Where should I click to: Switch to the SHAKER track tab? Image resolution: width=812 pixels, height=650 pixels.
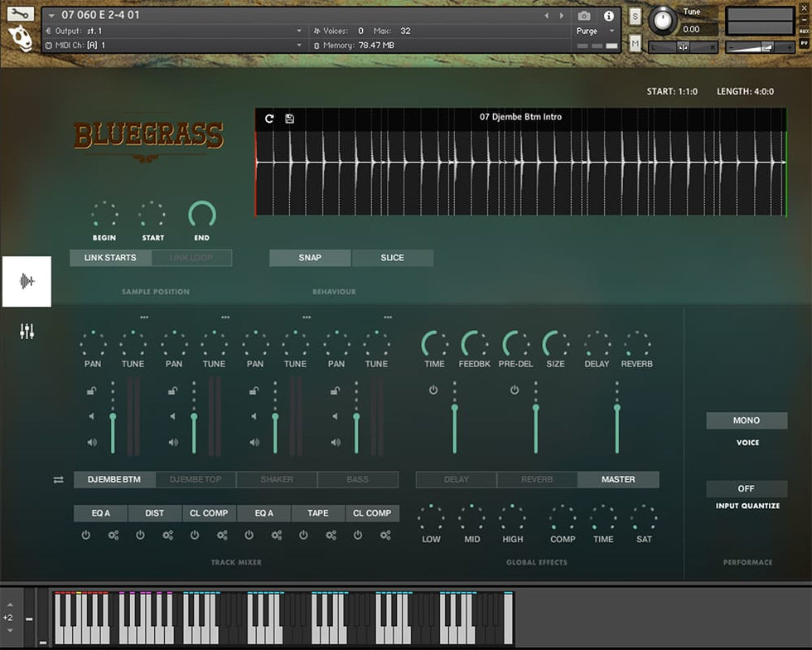[x=277, y=480]
